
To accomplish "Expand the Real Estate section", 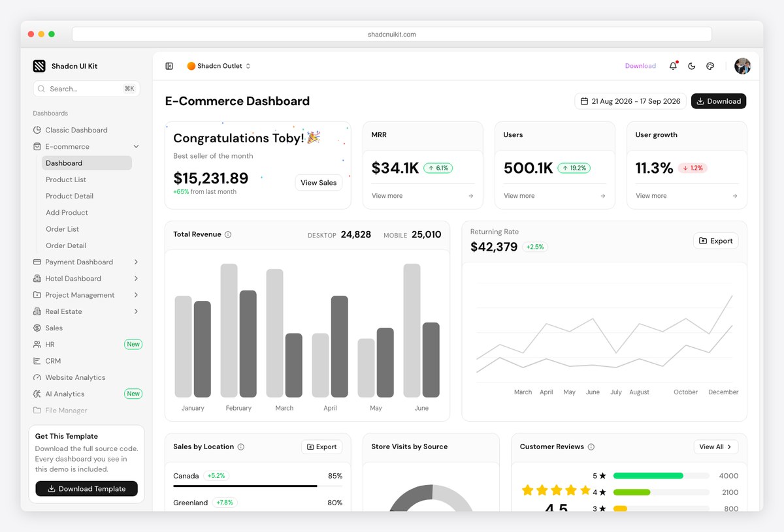I will point(136,311).
